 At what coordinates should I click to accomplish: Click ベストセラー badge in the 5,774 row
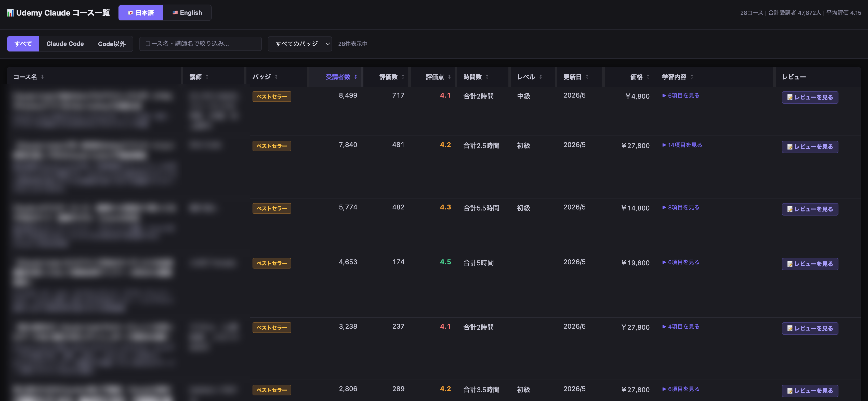pos(272,208)
